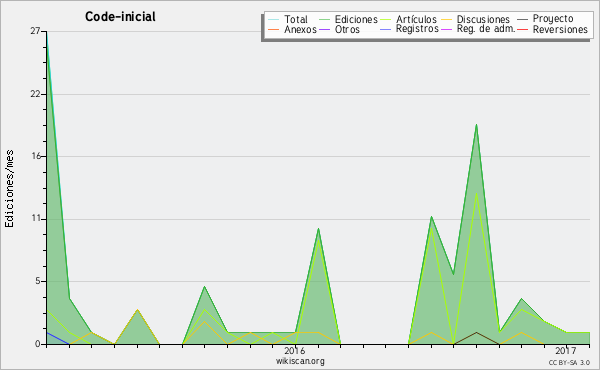Click the 2016 x-axis label

[x=295, y=350]
